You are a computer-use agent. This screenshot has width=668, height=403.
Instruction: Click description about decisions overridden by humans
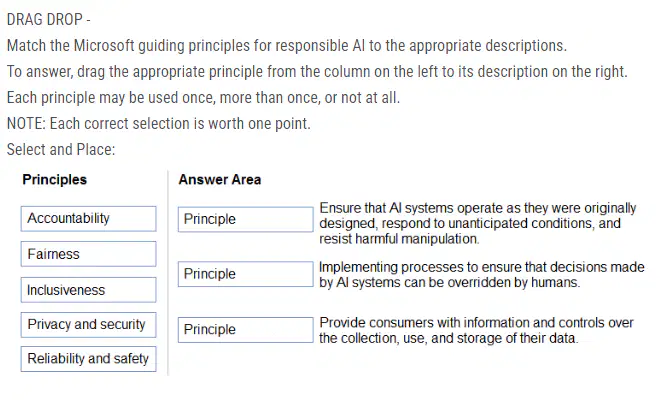tap(481, 275)
